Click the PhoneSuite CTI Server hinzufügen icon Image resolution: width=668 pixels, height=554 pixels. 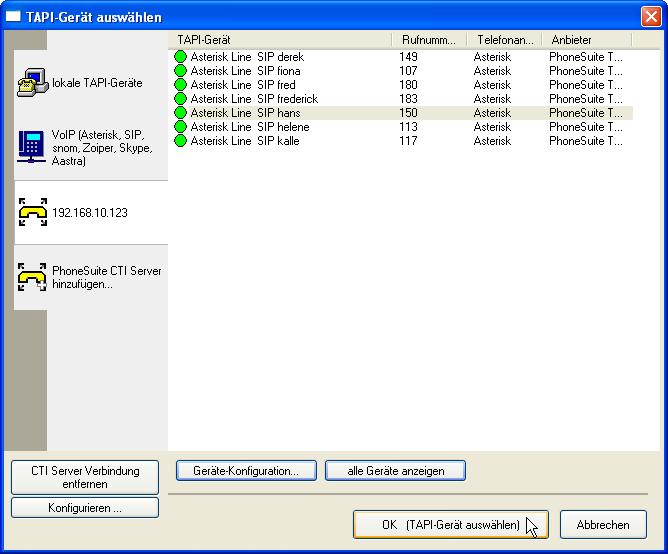pos(32,277)
